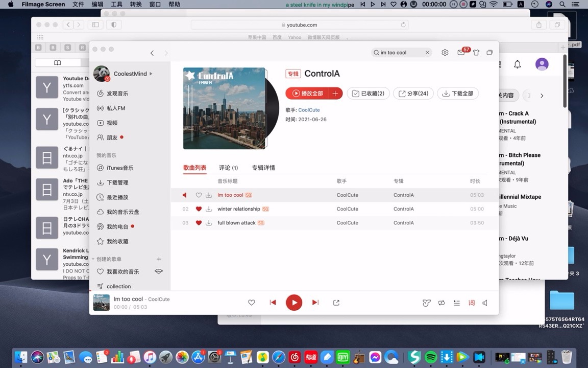Click the 'im too cool' search field
This screenshot has height=368, width=588.
click(x=401, y=53)
